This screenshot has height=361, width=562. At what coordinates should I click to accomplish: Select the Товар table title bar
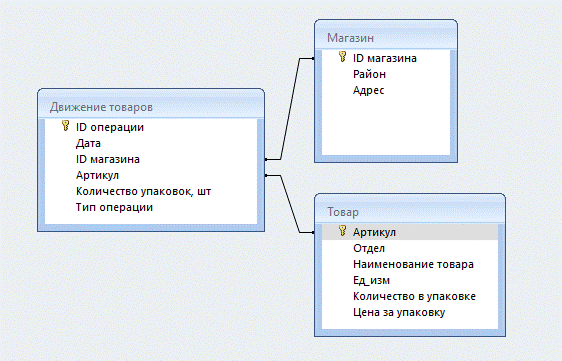click(410, 209)
